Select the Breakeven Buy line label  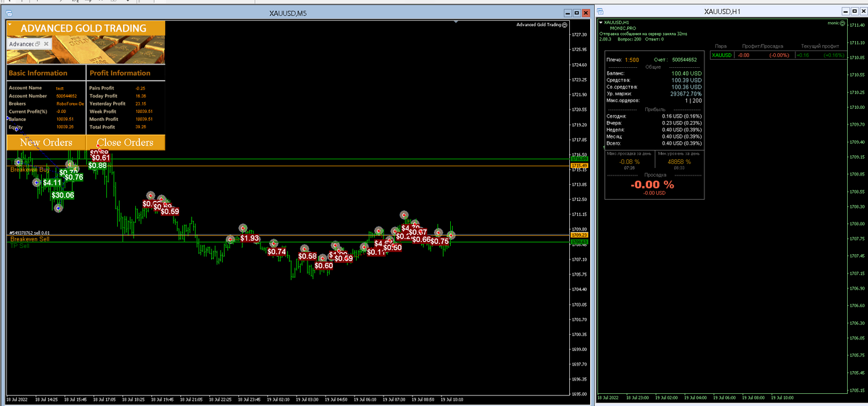point(29,170)
